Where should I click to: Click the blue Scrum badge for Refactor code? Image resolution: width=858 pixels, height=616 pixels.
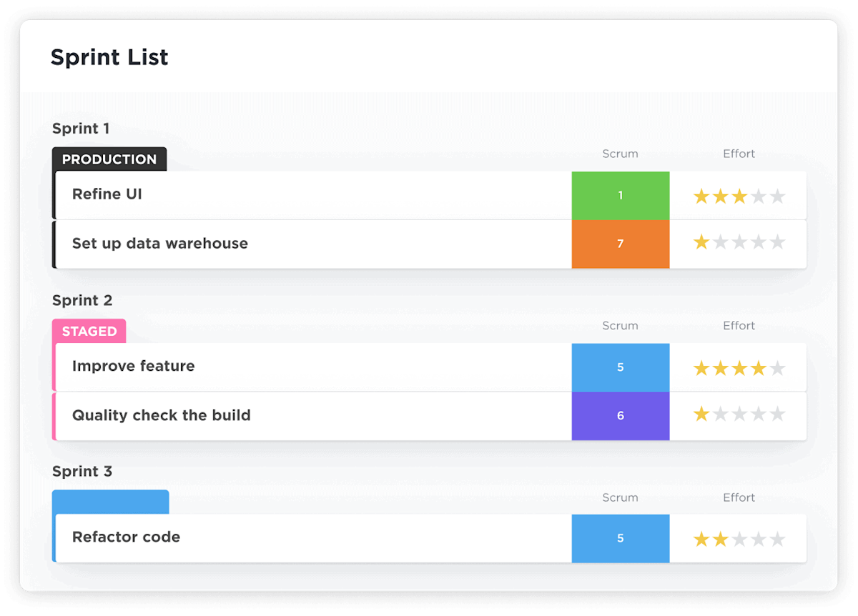(620, 538)
